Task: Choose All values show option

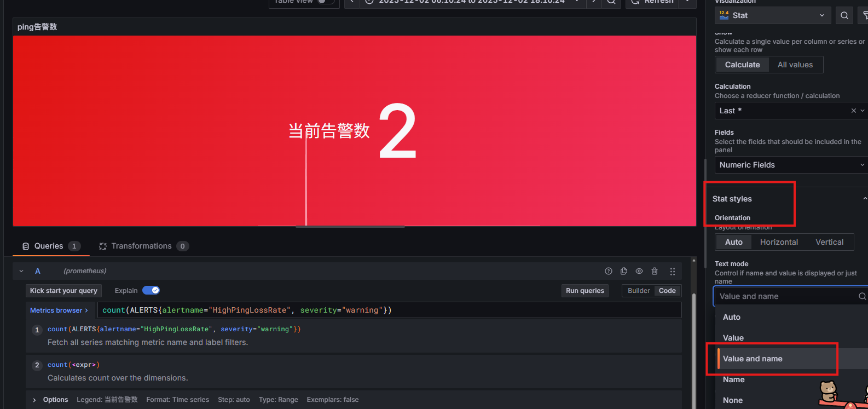Action: tap(795, 65)
